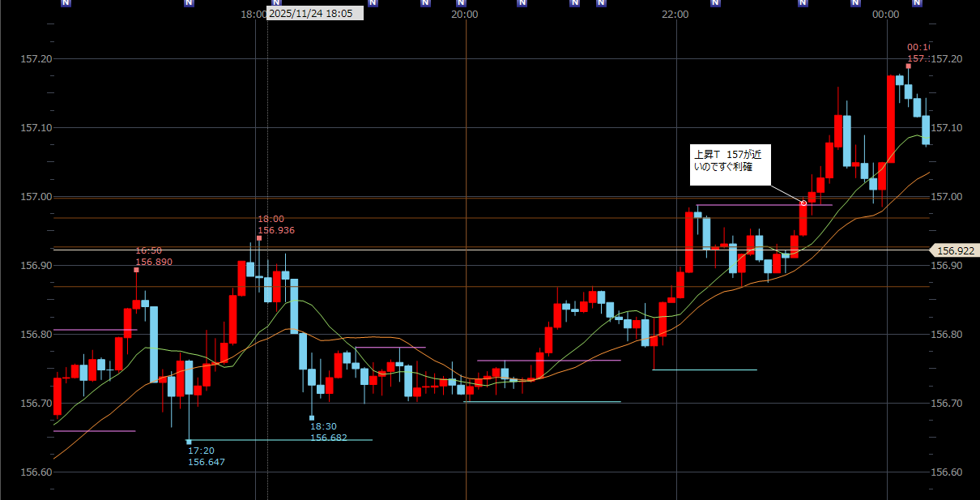This screenshot has height=500, width=980.
Task: Select the first N marker right of 22:00
Action: tap(715, 3)
